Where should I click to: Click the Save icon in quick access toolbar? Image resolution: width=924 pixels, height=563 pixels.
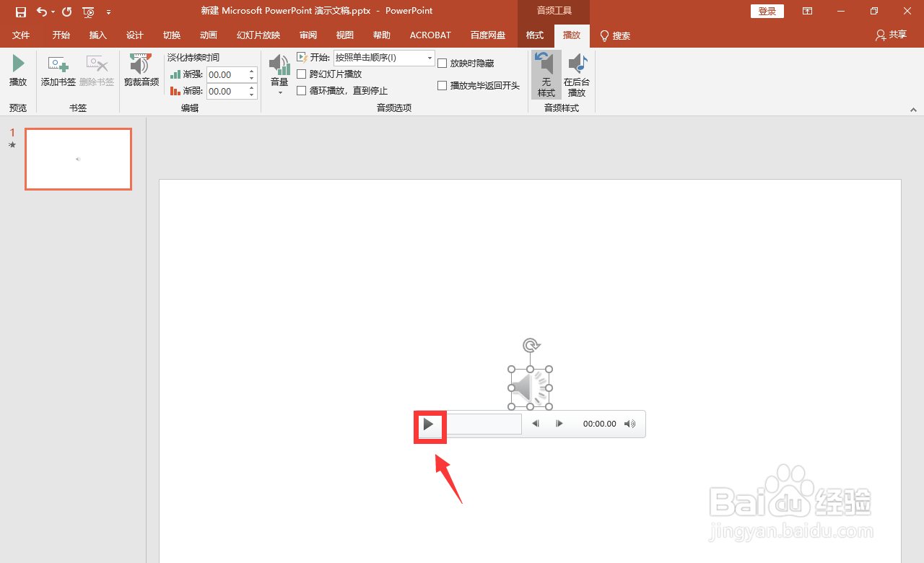pos(21,12)
